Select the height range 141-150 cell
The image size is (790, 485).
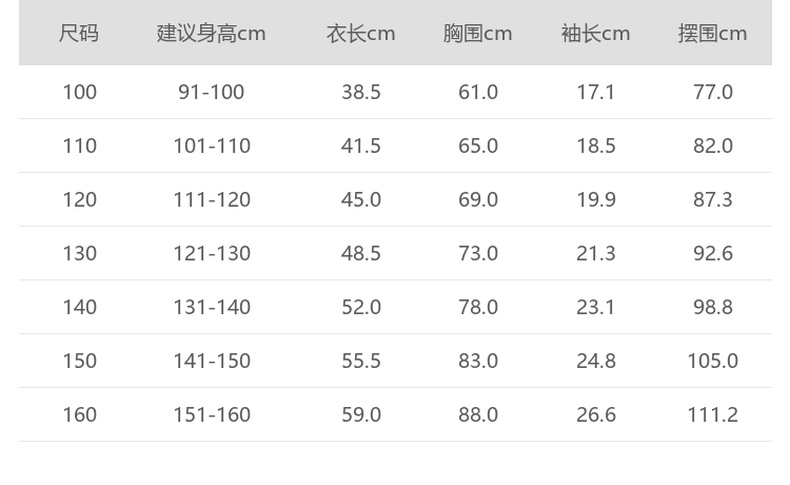click(x=211, y=361)
